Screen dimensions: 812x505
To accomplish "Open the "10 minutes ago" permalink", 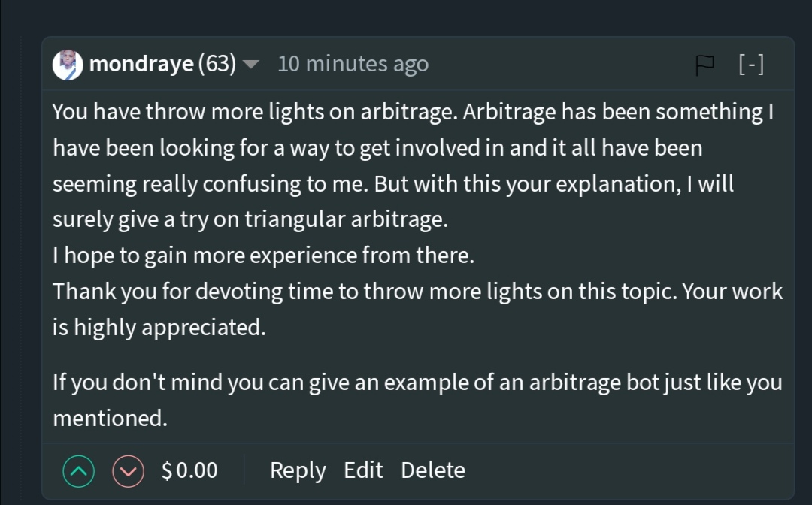I will (353, 65).
